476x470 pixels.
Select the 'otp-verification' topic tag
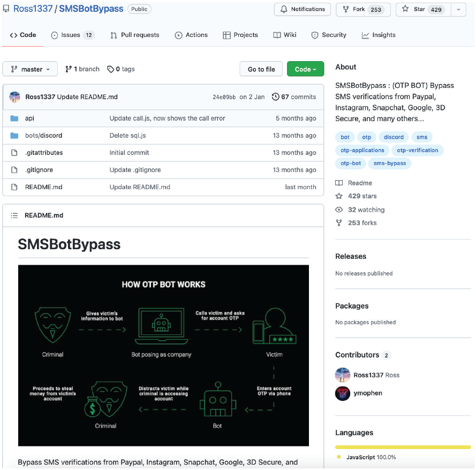[x=418, y=150]
